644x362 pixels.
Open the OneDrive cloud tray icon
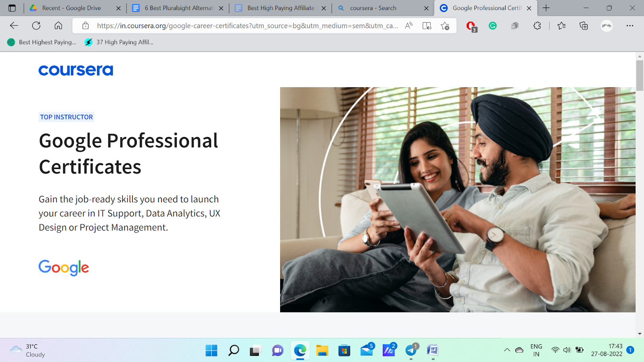coord(519,350)
